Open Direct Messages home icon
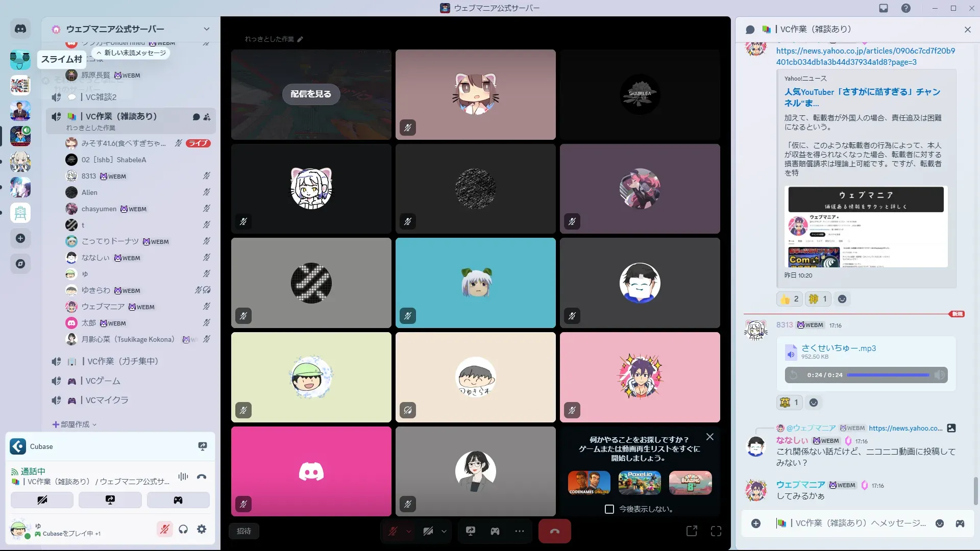This screenshot has width=980, height=551. click(x=20, y=29)
